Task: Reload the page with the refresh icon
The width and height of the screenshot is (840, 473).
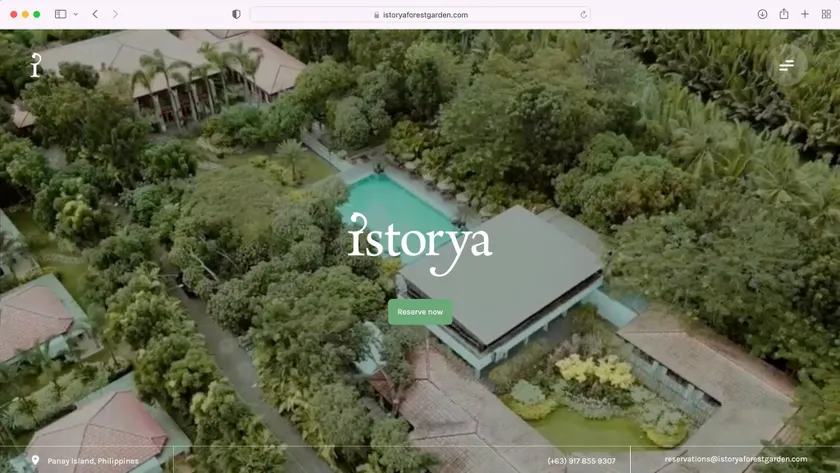Action: (x=583, y=14)
